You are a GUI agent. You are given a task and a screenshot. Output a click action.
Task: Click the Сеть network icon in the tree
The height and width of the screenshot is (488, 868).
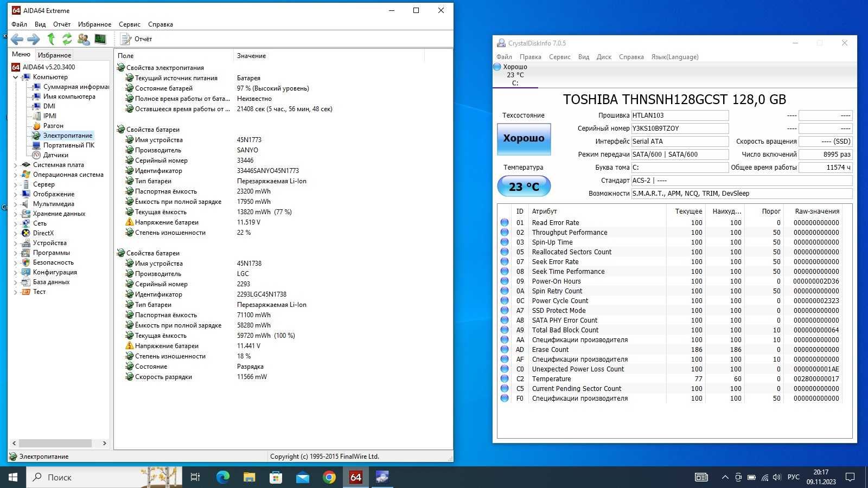25,223
